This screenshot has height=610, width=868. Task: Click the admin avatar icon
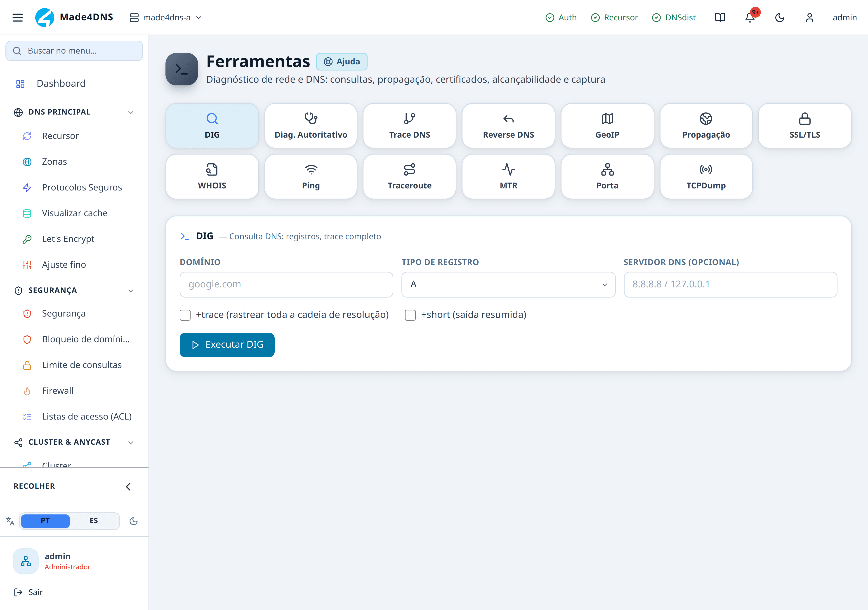26,561
